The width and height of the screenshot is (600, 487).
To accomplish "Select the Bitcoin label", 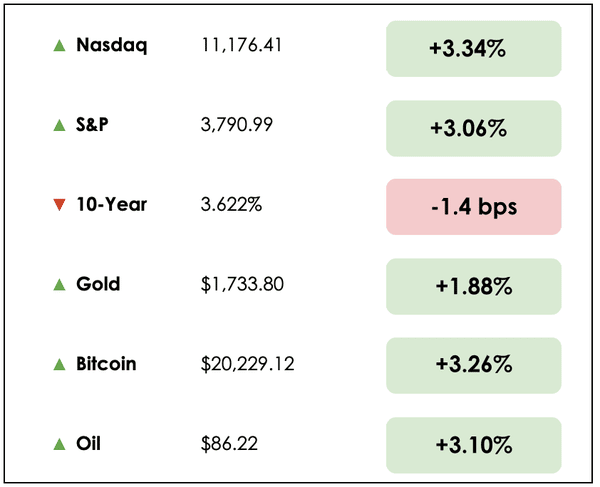I will pyautogui.click(x=106, y=365).
